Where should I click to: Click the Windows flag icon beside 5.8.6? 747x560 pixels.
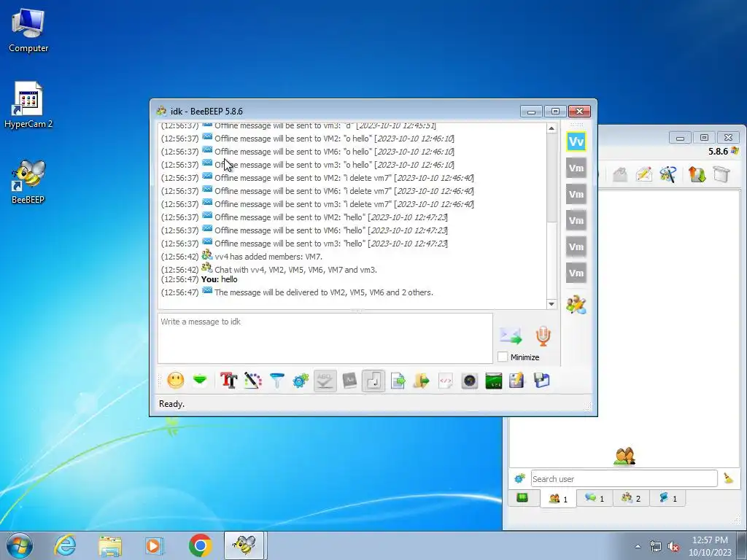click(735, 151)
